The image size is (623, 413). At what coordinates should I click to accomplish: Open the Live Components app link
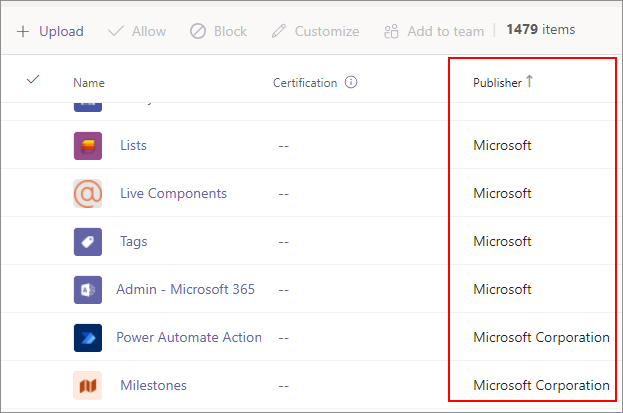click(173, 194)
